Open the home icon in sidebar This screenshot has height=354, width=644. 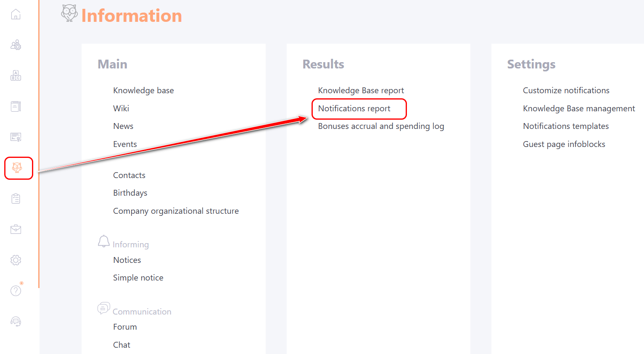pos(16,15)
